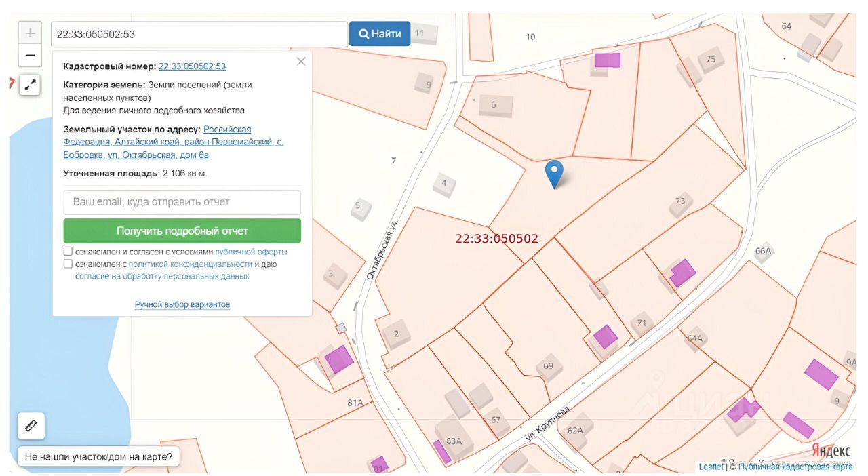The width and height of the screenshot is (868, 476).
Task: Open политикой конфиденциальности link
Action: [x=190, y=264]
